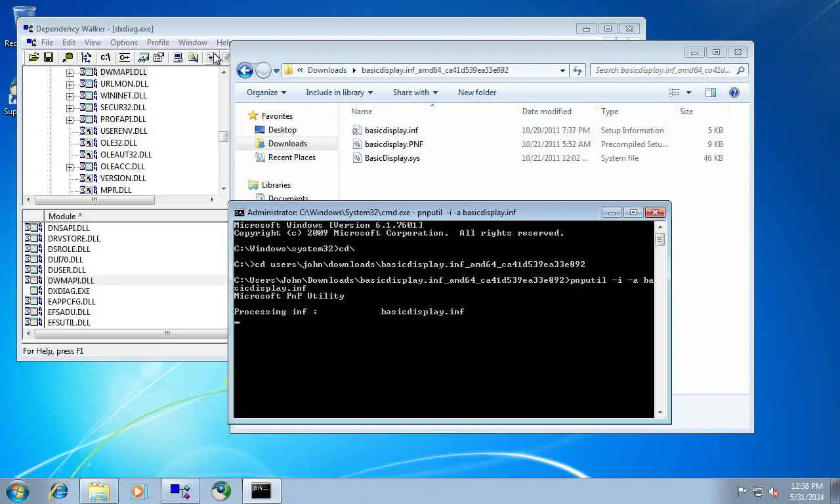Viewport: 840px width, 504px height.
Task: Click the cmd window vertical scrollbar thumb
Action: pyautogui.click(x=660, y=239)
